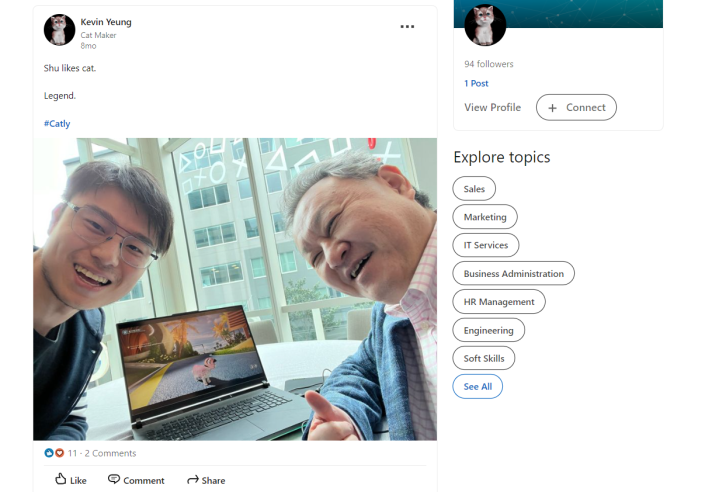Image resolution: width=719 pixels, height=492 pixels.
Task: Open the post selfie photo
Action: [x=235, y=289]
